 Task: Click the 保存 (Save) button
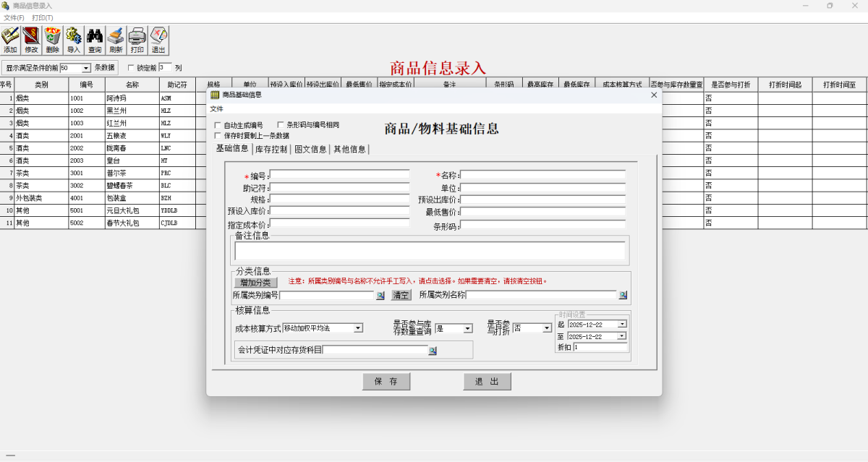point(386,382)
